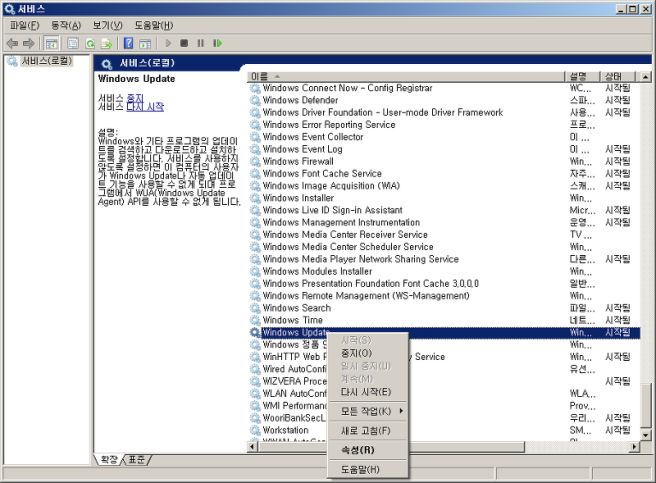Click the Start Service play icon
Image resolution: width=656 pixels, height=483 pixels.
coord(168,43)
